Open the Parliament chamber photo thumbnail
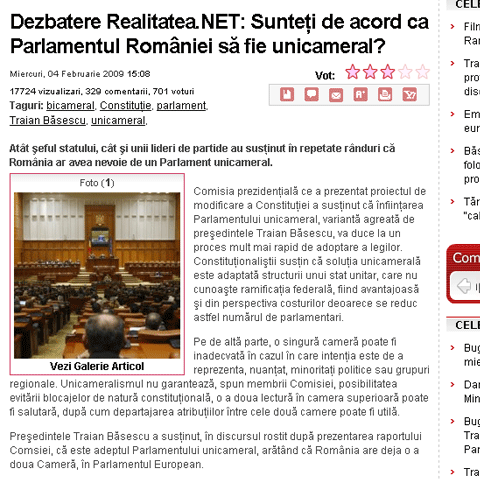The height and width of the screenshot is (480, 480). (x=97, y=275)
